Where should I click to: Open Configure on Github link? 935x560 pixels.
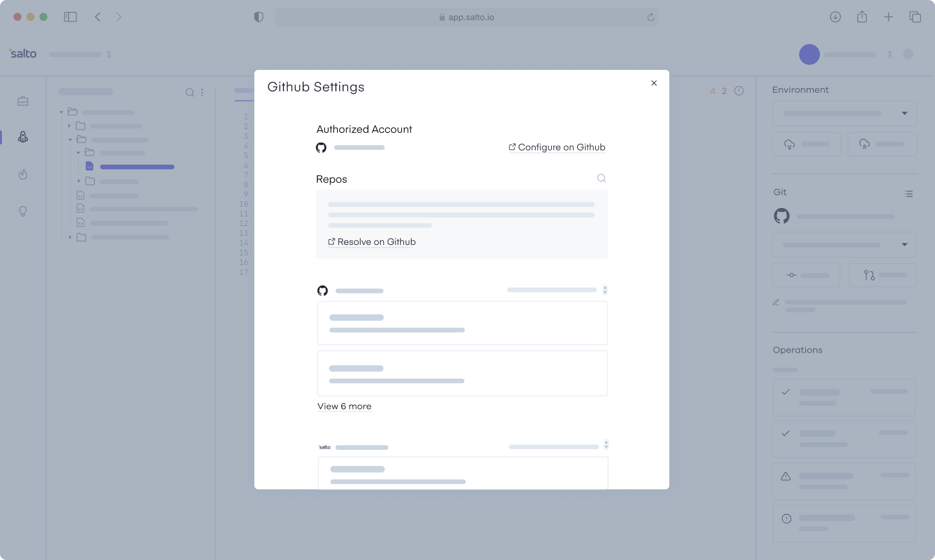(x=557, y=147)
